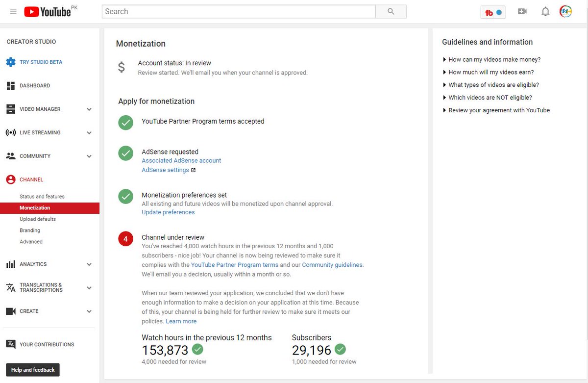Expand 'What types of videos are eligible?'

[x=490, y=85]
